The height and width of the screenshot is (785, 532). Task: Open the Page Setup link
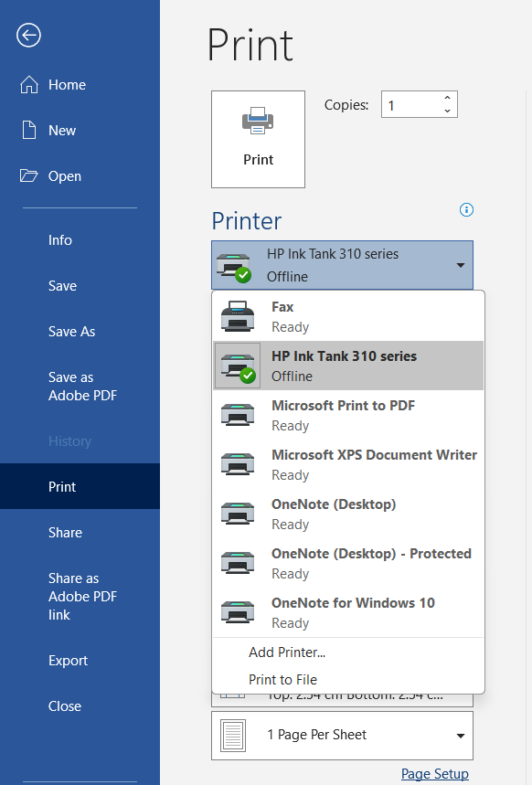[435, 773]
